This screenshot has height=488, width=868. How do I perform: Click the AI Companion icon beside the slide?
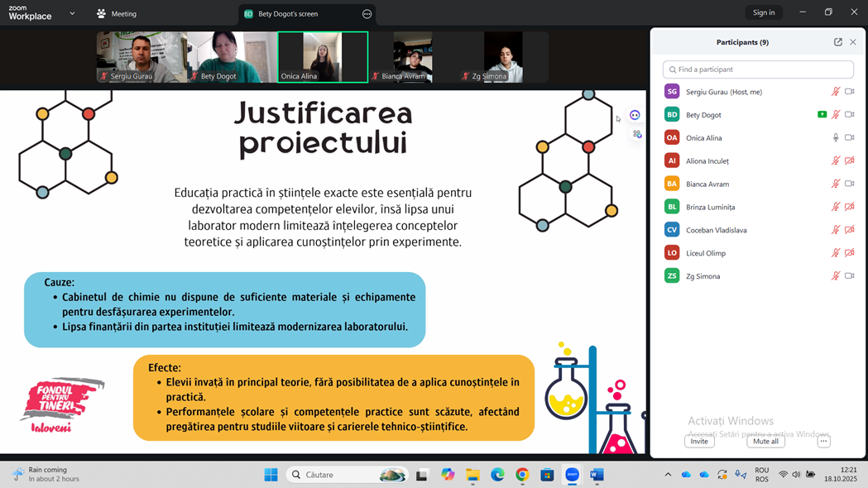point(635,116)
